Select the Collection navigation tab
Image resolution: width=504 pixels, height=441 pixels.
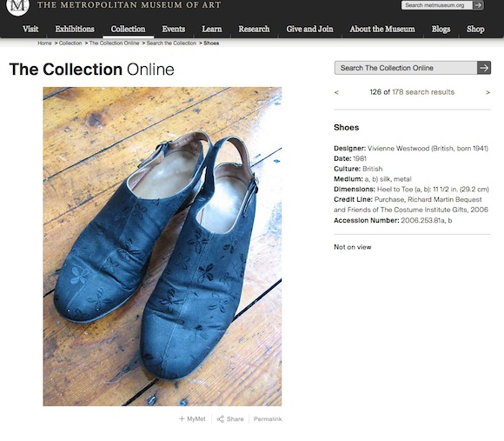click(x=128, y=29)
